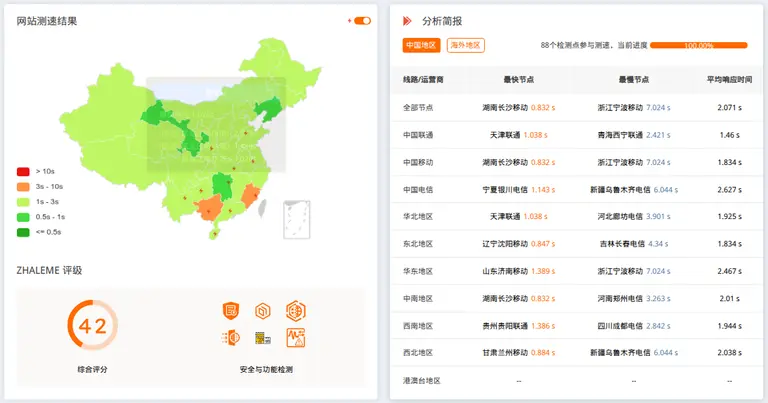
Task: Click 甘肃兰州移动 0.884 s fastest node
Action: [519, 352]
